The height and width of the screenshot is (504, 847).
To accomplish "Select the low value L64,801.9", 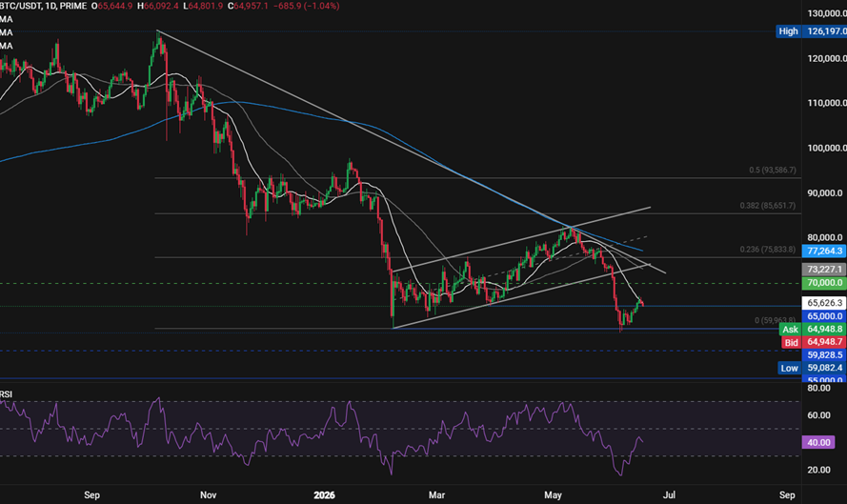I will 203,6.
